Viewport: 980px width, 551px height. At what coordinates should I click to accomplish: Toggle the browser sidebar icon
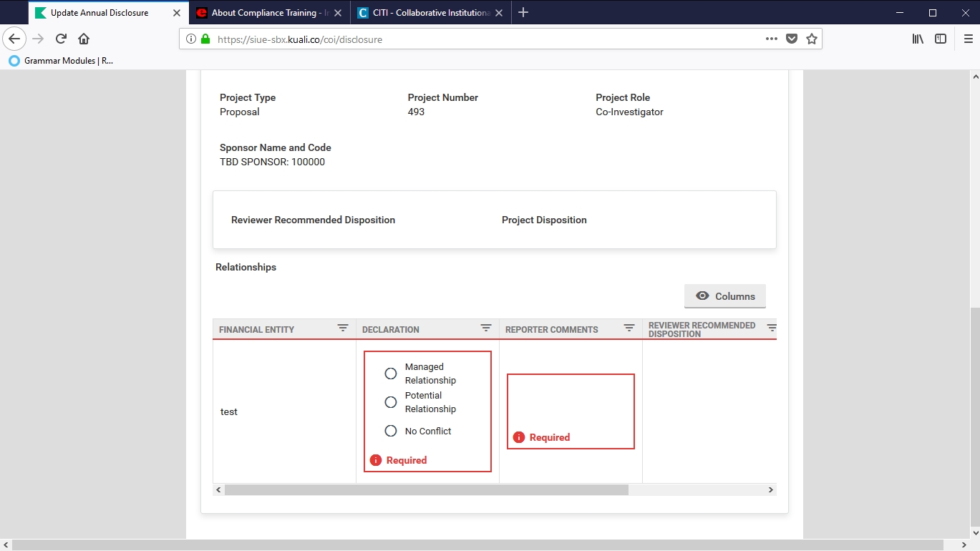[941, 39]
